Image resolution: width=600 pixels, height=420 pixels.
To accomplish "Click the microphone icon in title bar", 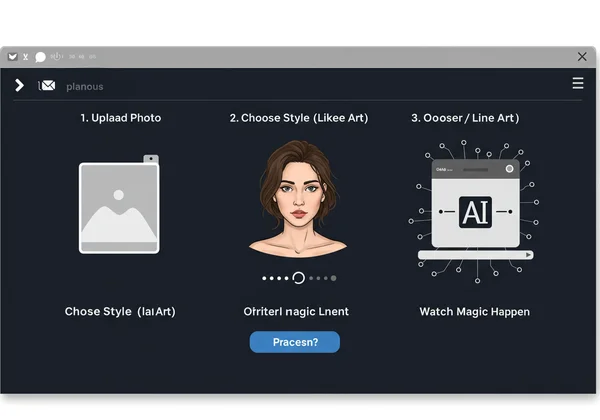I will 57,57.
